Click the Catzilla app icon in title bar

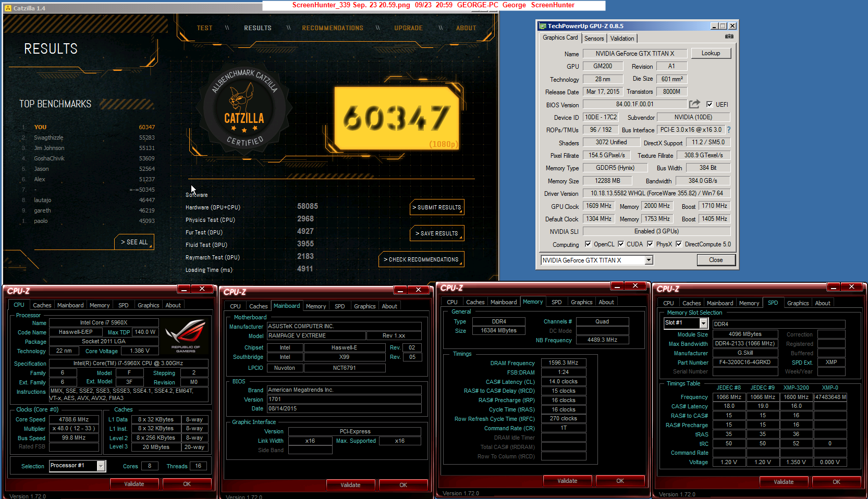pos(8,8)
